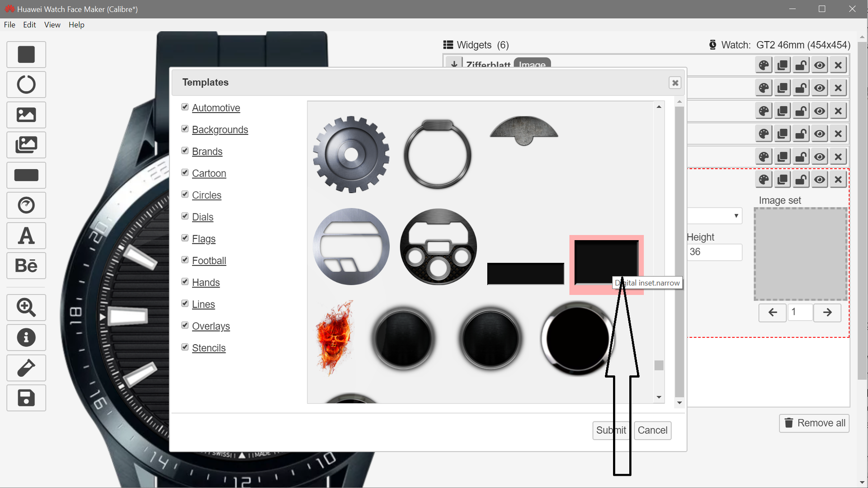Toggle the Cartoon checkbox
Image resolution: width=868 pixels, height=488 pixels.
pyautogui.click(x=185, y=172)
